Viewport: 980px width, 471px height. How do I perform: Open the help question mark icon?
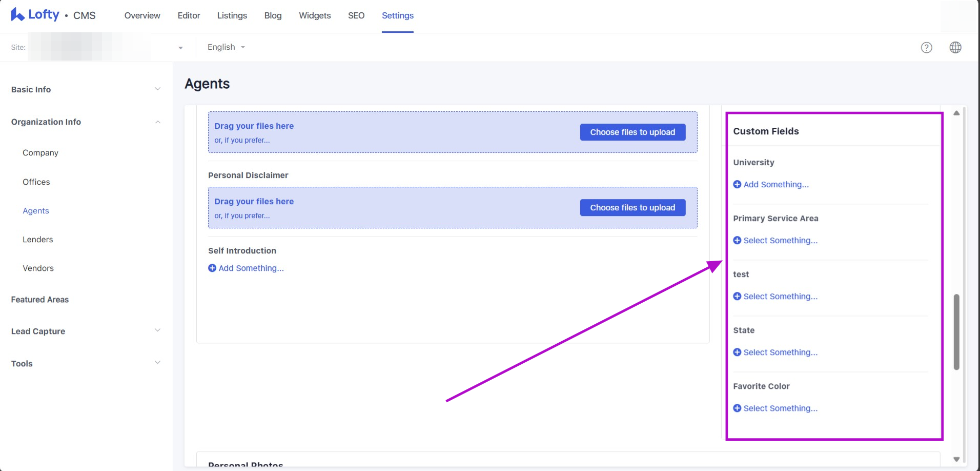click(x=926, y=48)
